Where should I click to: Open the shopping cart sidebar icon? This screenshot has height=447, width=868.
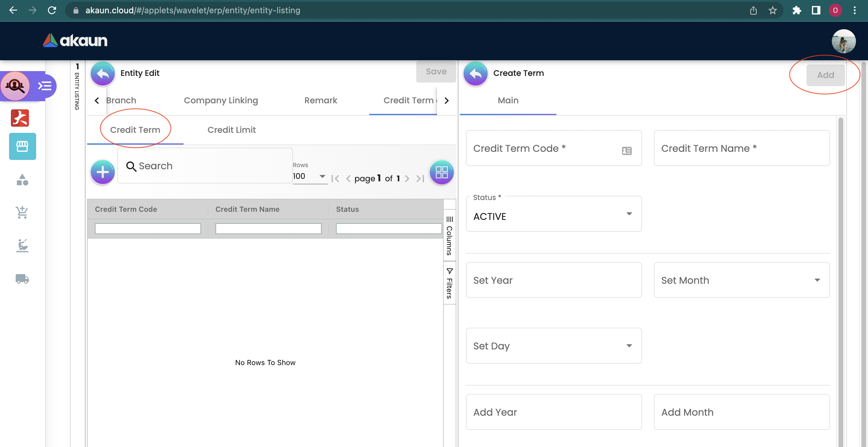[x=22, y=212]
